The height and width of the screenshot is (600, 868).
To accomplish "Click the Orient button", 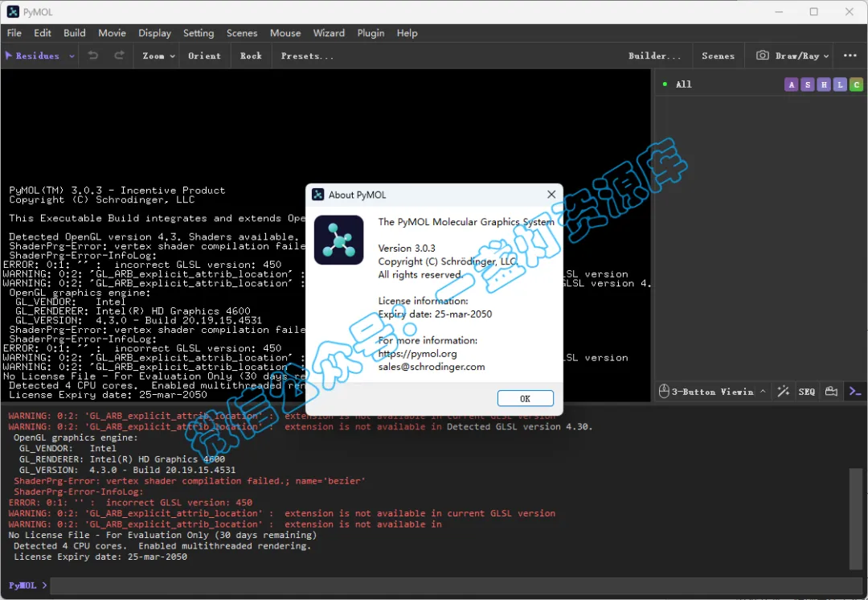I will point(204,56).
